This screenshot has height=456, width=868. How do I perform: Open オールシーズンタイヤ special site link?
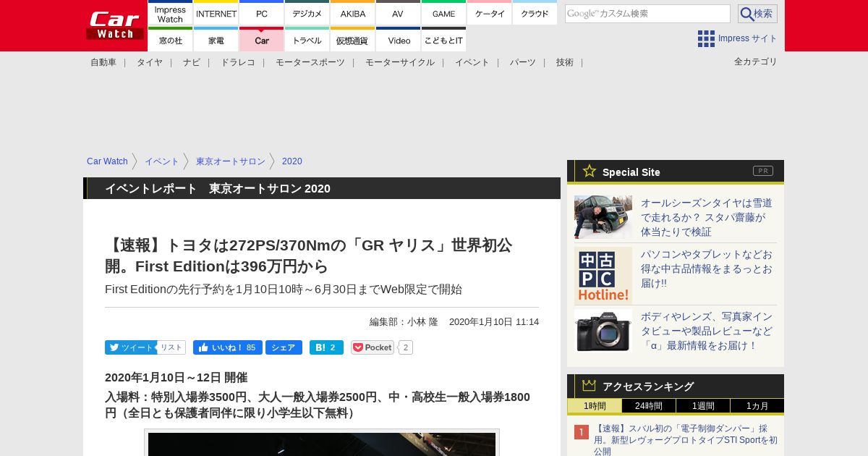707,217
